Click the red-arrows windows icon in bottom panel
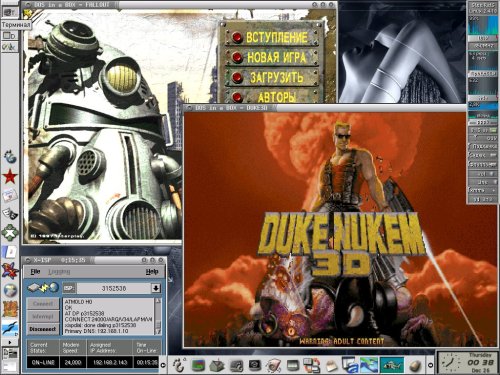Viewport: 500px width, 375px height. (312, 365)
